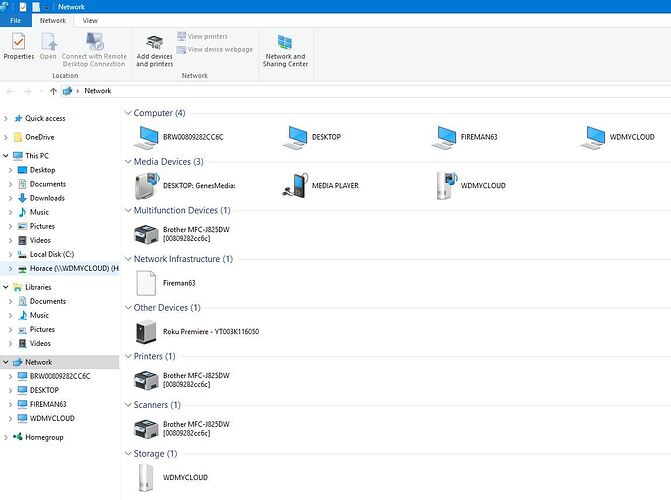Collapse the Scanners (1) group
671x500 pixels.
tap(128, 405)
